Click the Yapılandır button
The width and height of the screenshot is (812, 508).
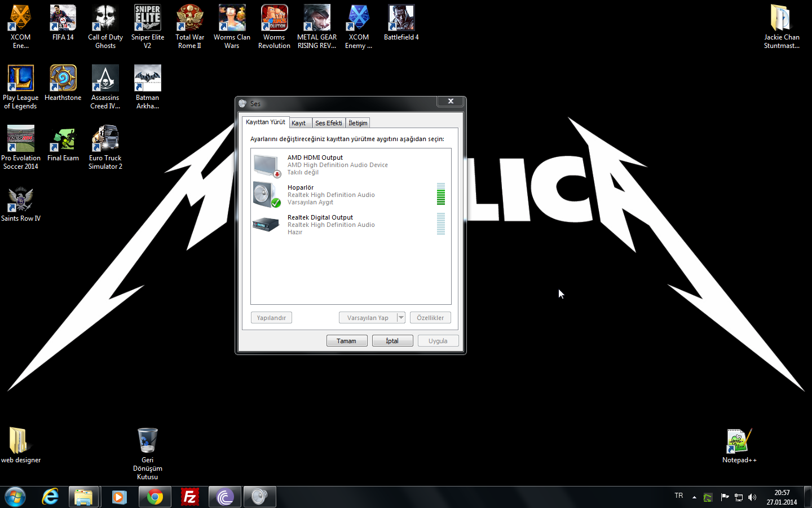click(x=271, y=318)
